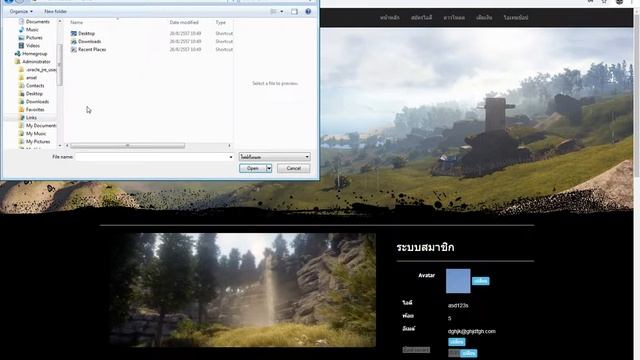Image resolution: width=640 pixels, height=360 pixels.
Task: Select the Downloads shortcut in file list
Action: pyautogui.click(x=86, y=41)
